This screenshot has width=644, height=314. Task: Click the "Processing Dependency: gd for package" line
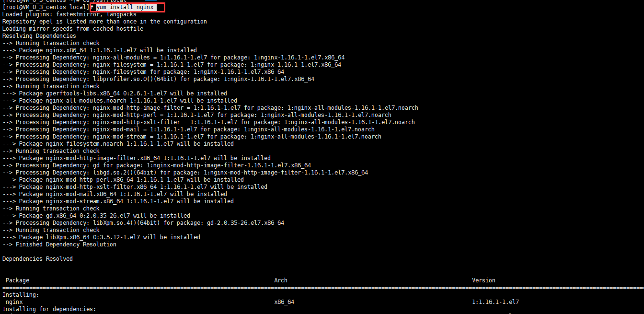point(157,165)
